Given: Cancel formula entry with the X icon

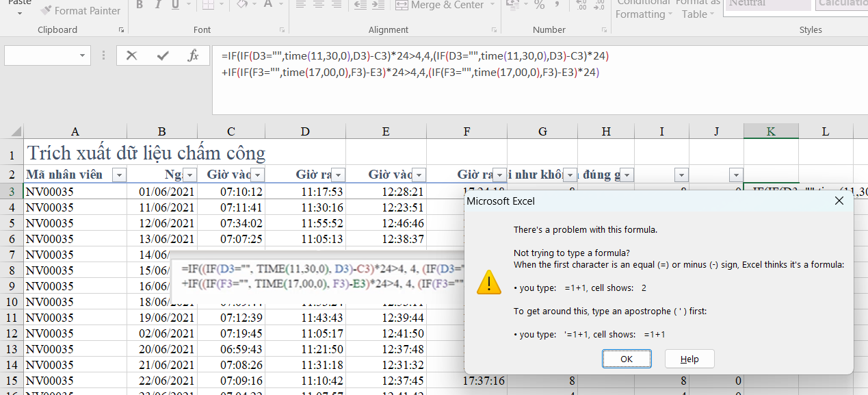Looking at the screenshot, I should pyautogui.click(x=132, y=56).
